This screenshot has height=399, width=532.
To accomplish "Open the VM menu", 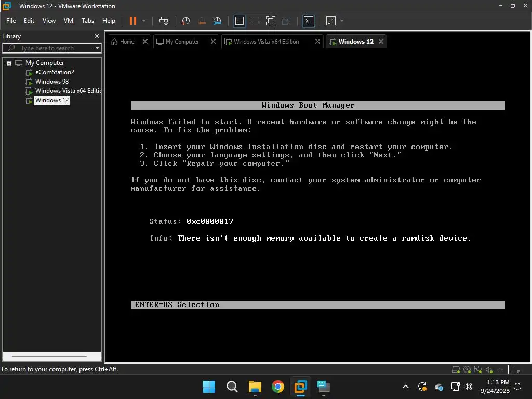I will [69, 21].
